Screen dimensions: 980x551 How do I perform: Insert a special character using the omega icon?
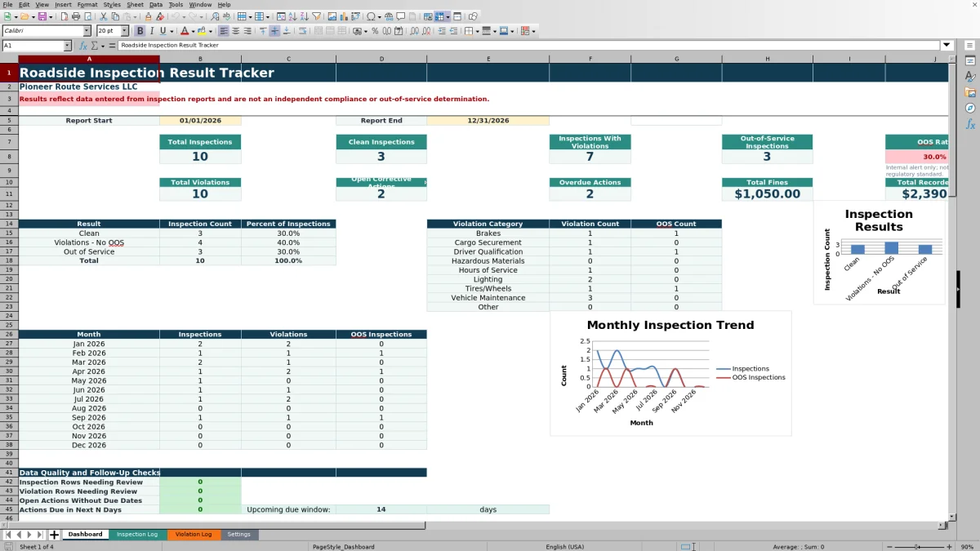point(371,16)
